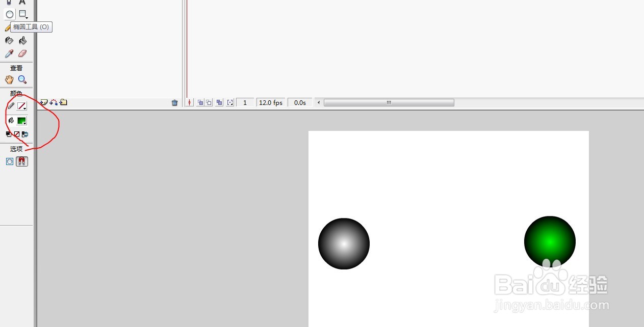Viewport: 644px width, 327px height.
Task: Toggle Object Drawing mode
Action: coord(9,161)
